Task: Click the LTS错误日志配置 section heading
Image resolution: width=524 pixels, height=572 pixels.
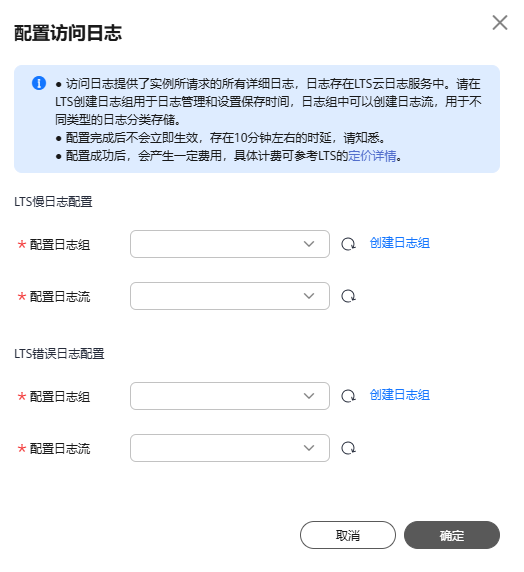Action: 59,354
